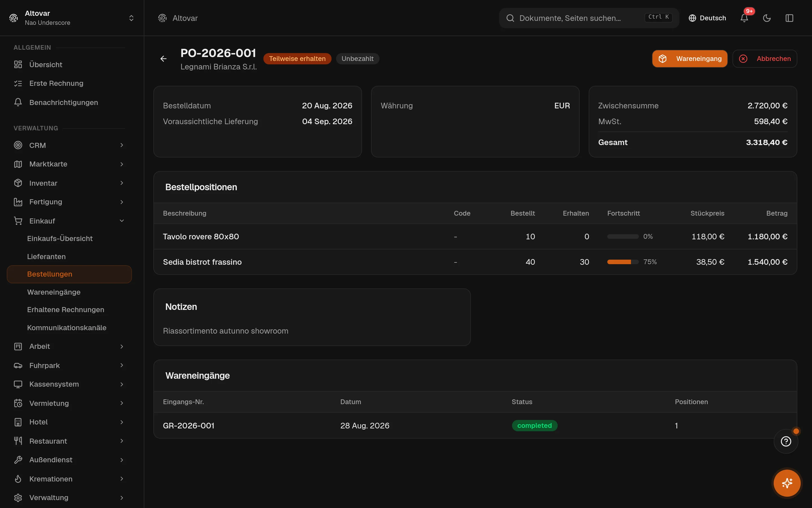Click the Benachrichtigungen bell icon in sidebar

(18, 102)
